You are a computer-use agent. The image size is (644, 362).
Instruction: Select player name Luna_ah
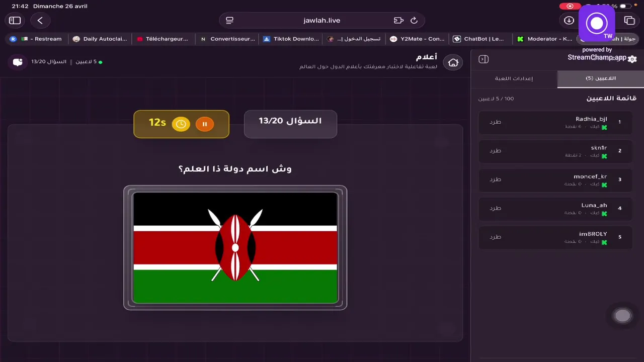(x=594, y=205)
